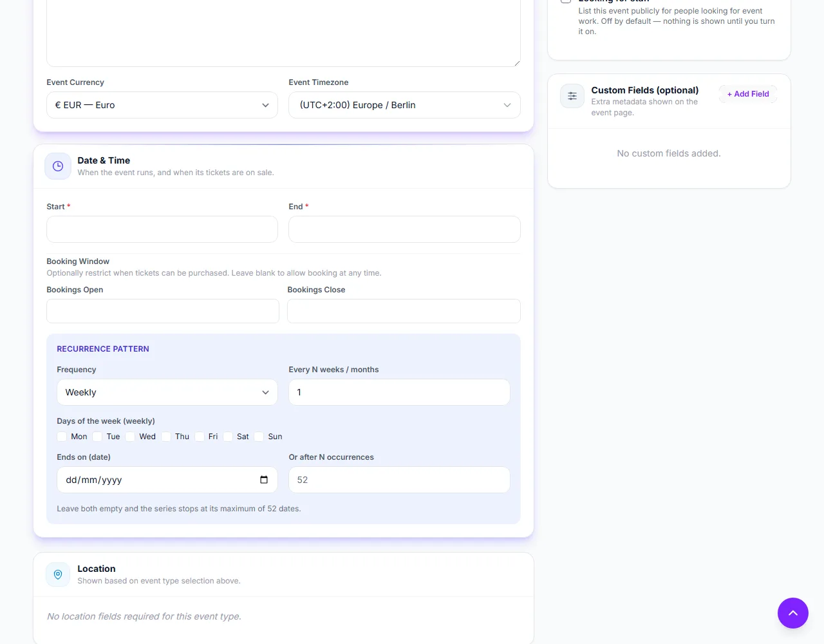824x644 pixels.
Task: Open the calendar picker in Ends on field
Action: click(264, 480)
